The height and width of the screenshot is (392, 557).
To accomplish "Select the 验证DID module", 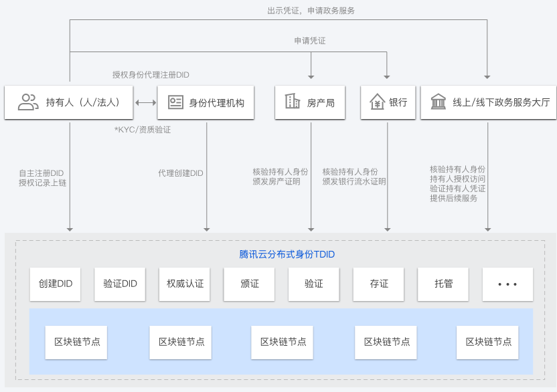I will (x=120, y=284).
